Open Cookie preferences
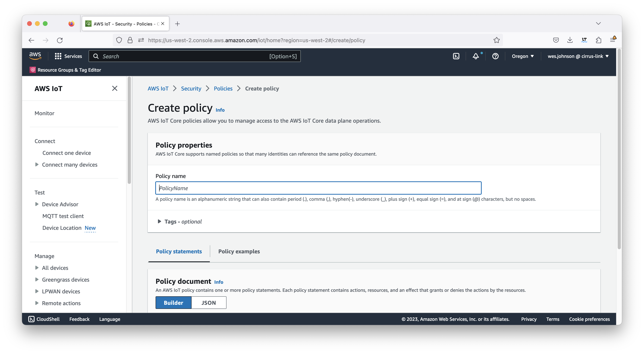 589,319
